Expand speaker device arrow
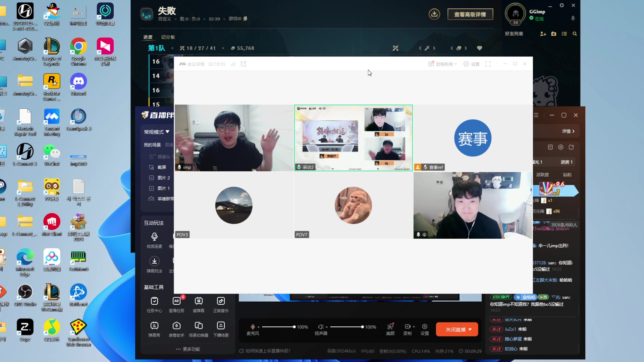This screenshot has width=644, height=362. tap(326, 327)
